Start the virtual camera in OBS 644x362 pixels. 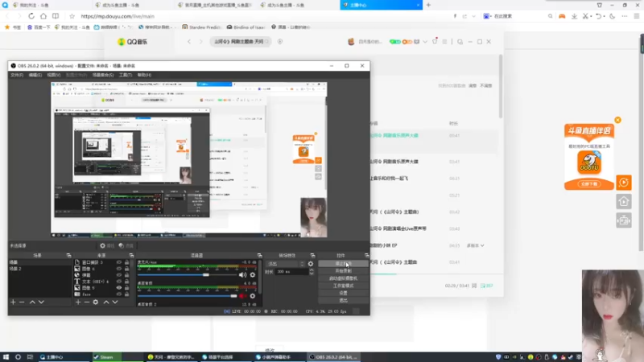344,278
